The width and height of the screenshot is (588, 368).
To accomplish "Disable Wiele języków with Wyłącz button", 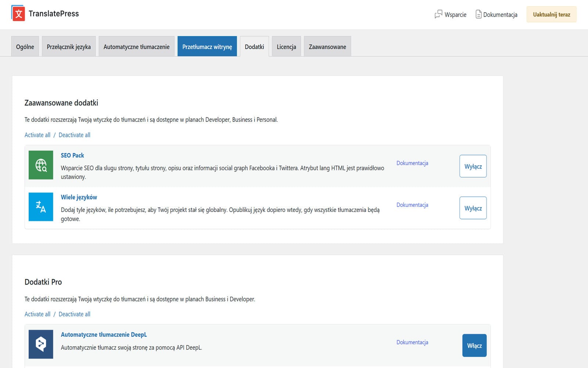I will pyautogui.click(x=473, y=208).
